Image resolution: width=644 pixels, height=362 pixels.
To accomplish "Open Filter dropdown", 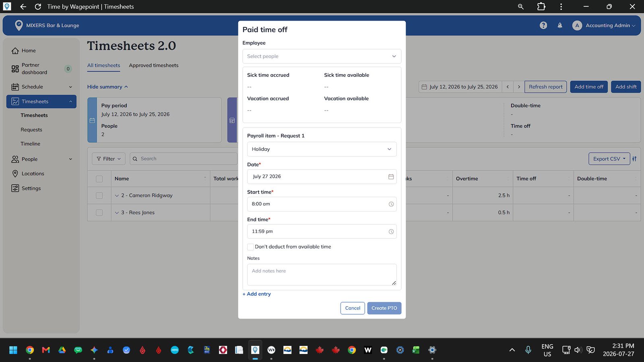I will pos(109,159).
